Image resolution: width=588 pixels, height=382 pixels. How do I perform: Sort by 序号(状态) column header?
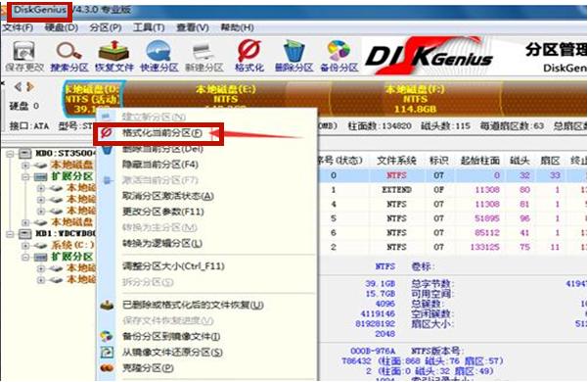coord(339,161)
